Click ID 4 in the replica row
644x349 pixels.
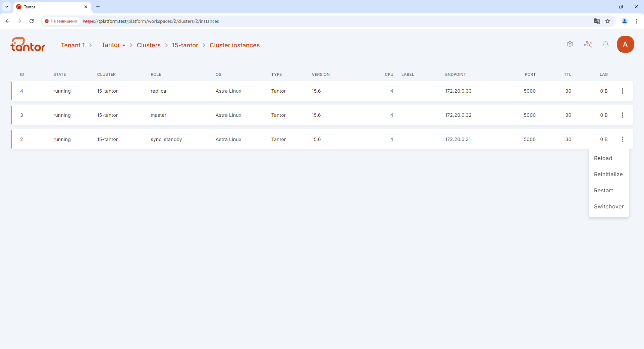[21, 91]
